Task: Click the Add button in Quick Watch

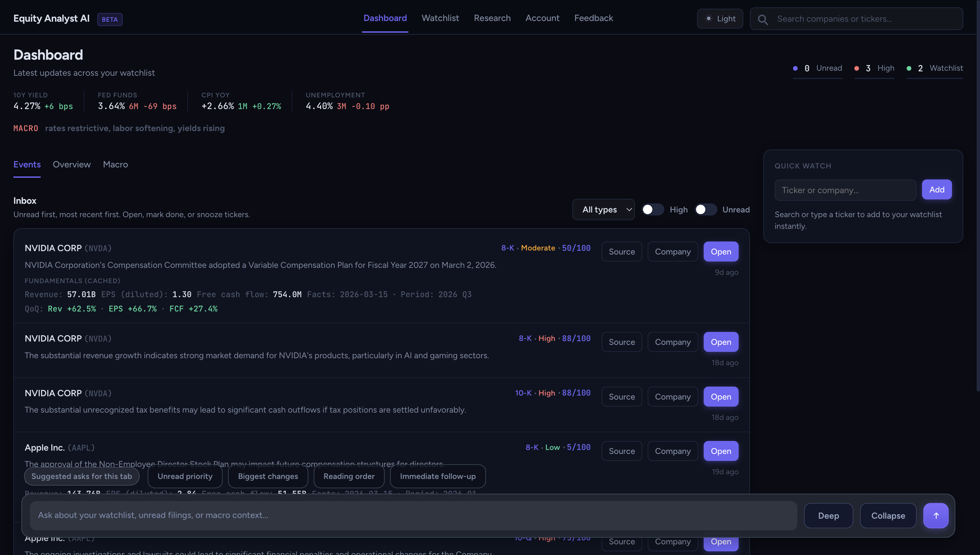Action: [x=937, y=189]
